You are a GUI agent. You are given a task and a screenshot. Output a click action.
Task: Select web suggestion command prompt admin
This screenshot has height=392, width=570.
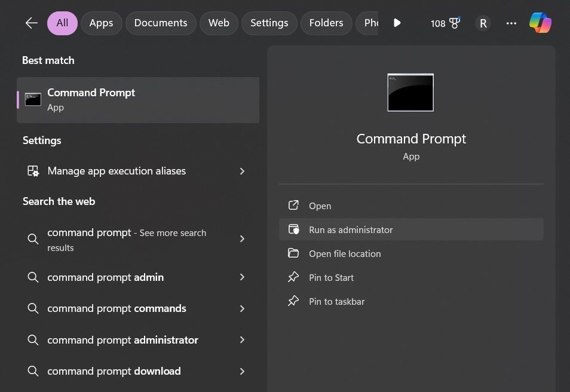138,277
